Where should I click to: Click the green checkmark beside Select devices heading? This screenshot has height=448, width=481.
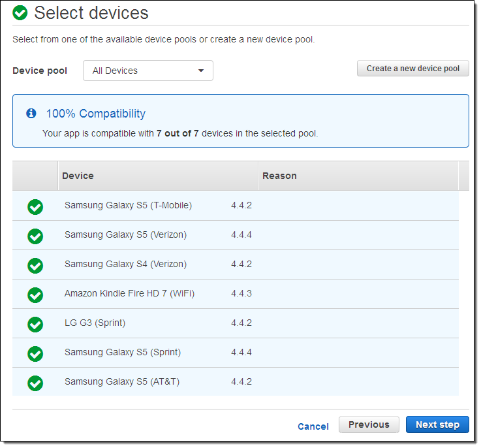20,12
